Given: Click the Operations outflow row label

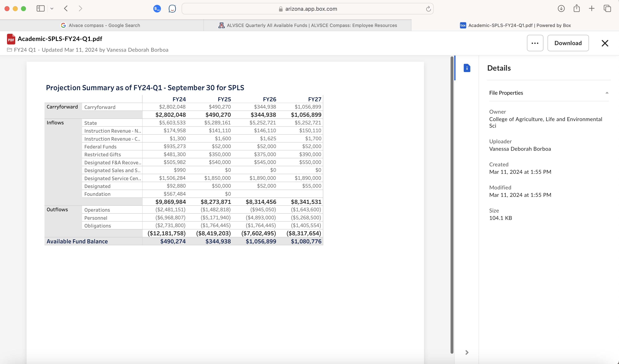Looking at the screenshot, I should point(97,210).
